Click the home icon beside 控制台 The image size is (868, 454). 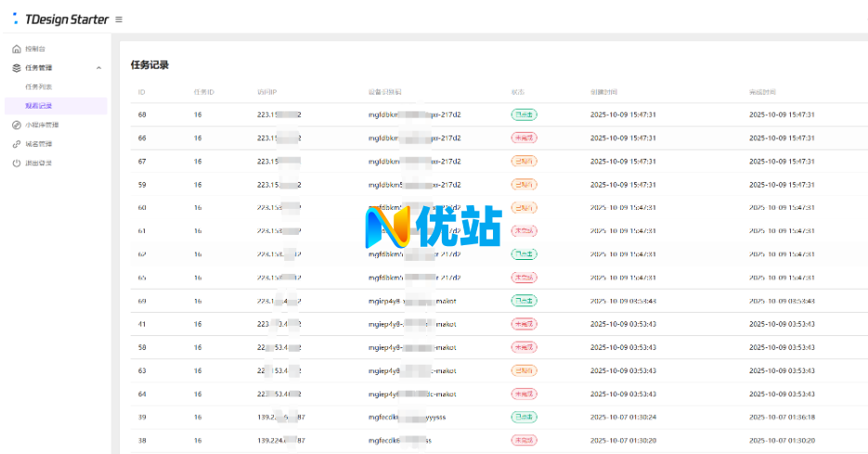pyautogui.click(x=16, y=48)
